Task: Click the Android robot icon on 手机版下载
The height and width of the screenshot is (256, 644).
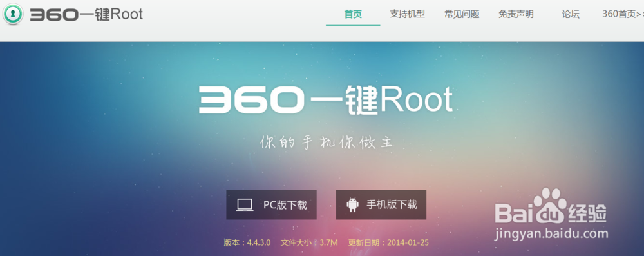Action: point(352,204)
